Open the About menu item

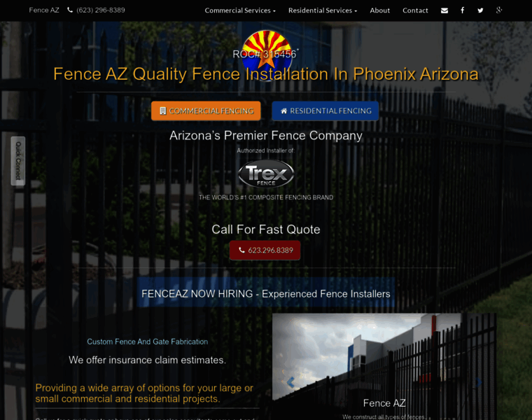pyautogui.click(x=379, y=10)
